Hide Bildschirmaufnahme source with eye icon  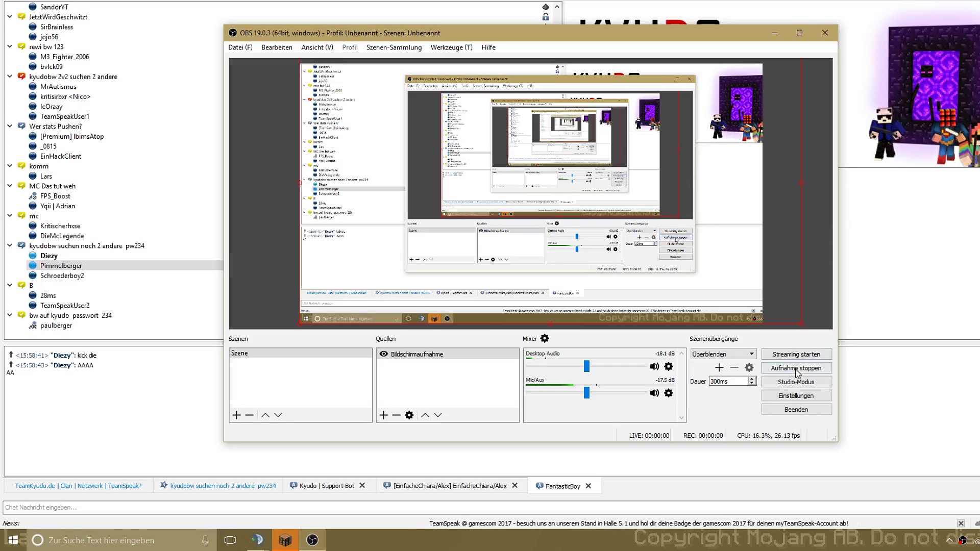[383, 354]
